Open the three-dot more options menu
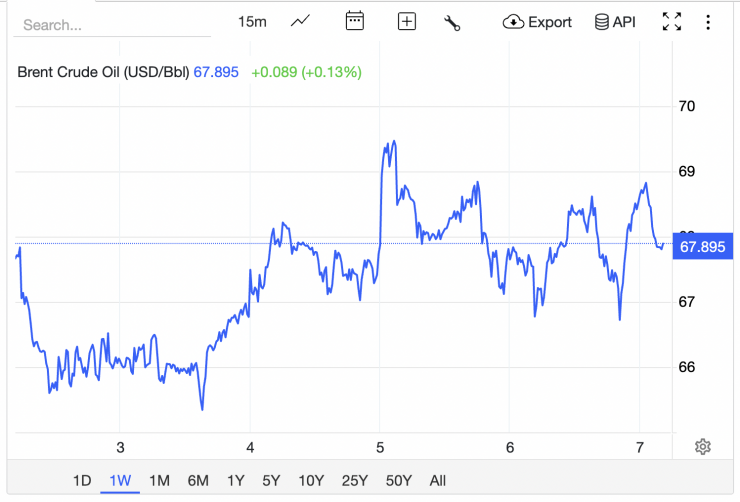This screenshot has width=740, height=502. (x=708, y=22)
